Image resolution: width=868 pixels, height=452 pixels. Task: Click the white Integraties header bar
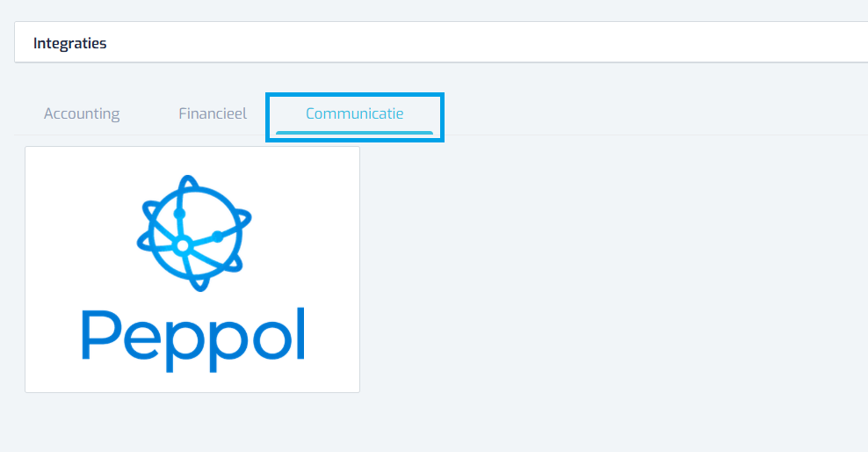pos(441,42)
